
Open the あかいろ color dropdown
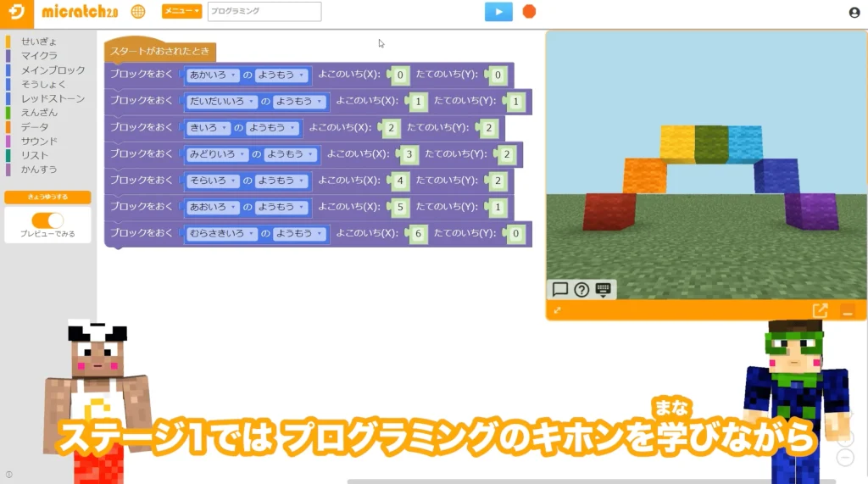[x=213, y=75]
